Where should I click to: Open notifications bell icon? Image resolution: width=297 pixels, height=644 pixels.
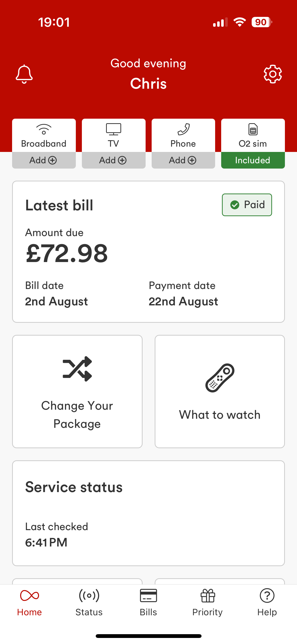pyautogui.click(x=24, y=74)
